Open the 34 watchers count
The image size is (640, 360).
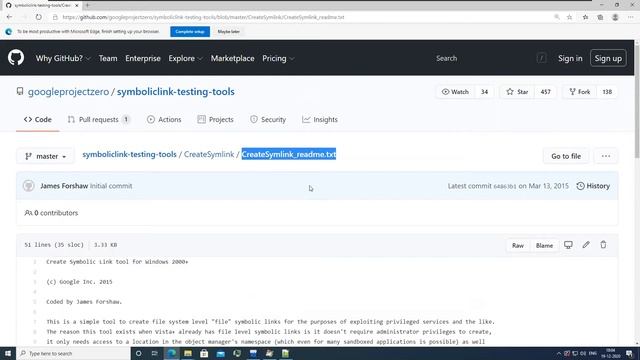pos(484,92)
